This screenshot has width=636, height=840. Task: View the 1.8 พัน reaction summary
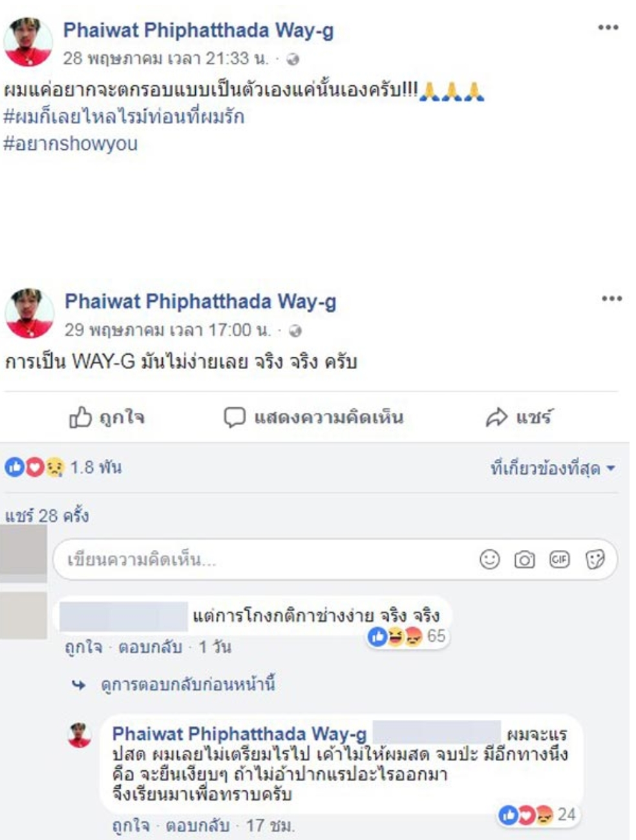pos(63,467)
